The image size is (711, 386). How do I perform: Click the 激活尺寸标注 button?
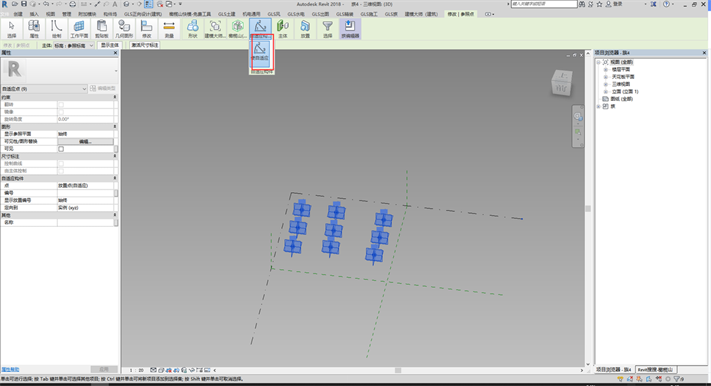pos(145,45)
